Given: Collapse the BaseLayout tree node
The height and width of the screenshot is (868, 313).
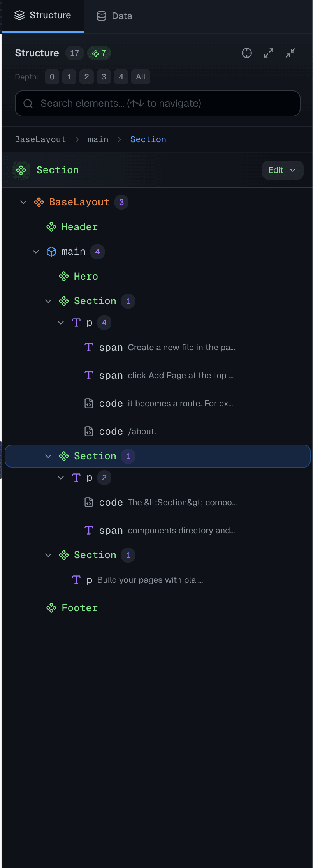Looking at the screenshot, I should pyautogui.click(x=23, y=202).
